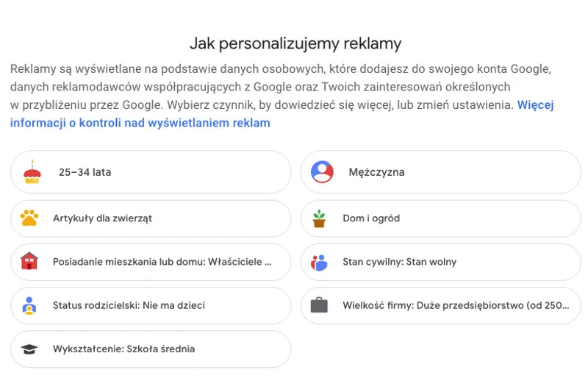Click the male profile avatar icon

point(322,172)
